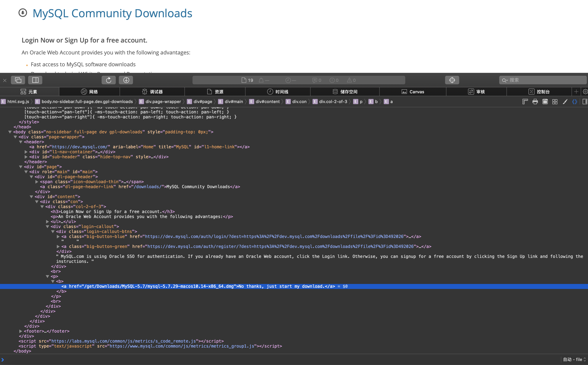Screen dimensions: 588x365
Task: Click the log messages count icon
Action: (317, 80)
